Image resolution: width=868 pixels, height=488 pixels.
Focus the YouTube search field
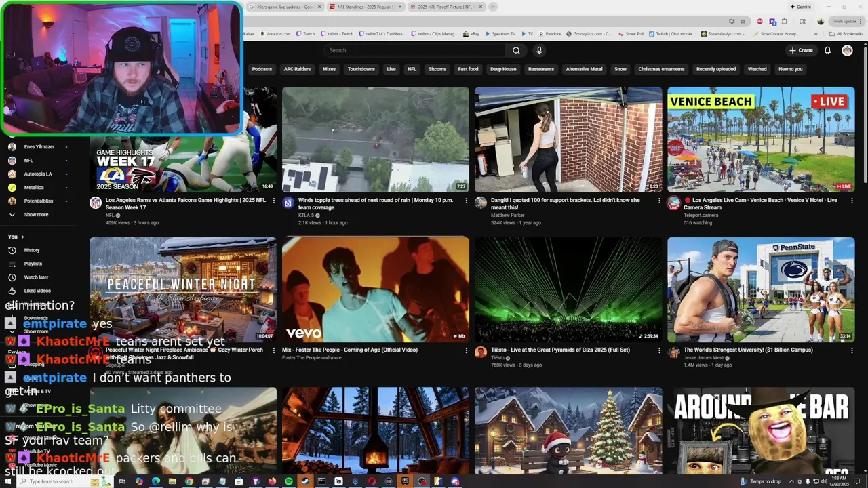point(415,50)
